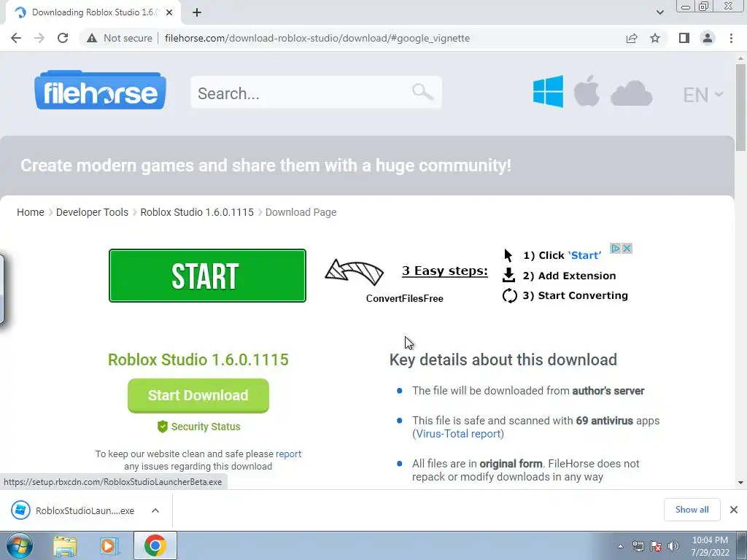Image resolution: width=747 pixels, height=560 pixels.
Task: Open Developer Tools breadcrumb
Action: (92, 212)
